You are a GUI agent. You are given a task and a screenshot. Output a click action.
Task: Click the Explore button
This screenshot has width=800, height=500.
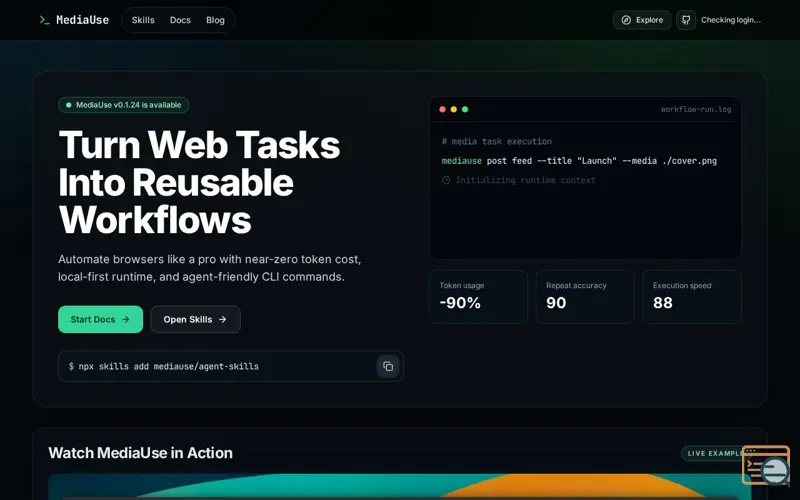click(x=642, y=20)
